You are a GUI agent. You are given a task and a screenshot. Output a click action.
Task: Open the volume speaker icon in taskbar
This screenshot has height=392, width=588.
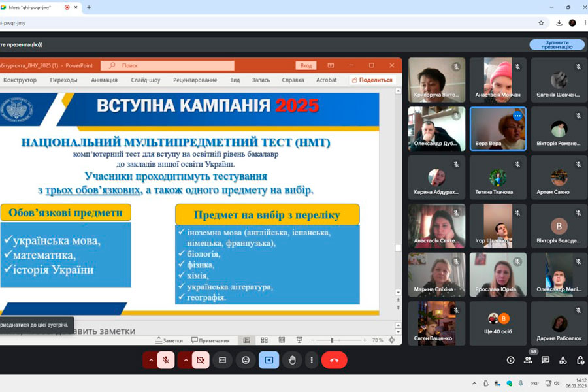coord(557,384)
